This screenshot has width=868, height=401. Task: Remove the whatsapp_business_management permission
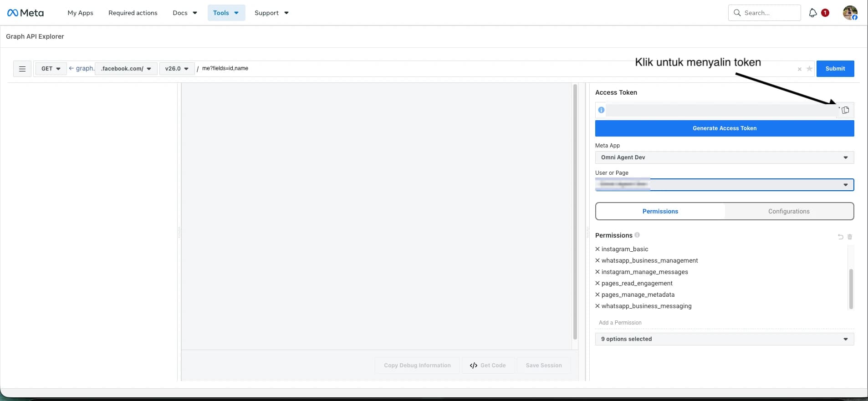pyautogui.click(x=597, y=260)
